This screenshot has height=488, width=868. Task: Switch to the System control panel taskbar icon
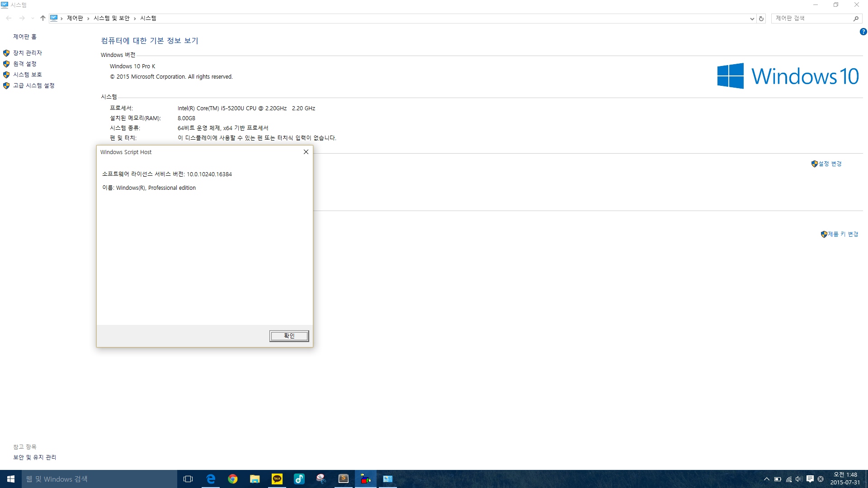click(x=388, y=479)
